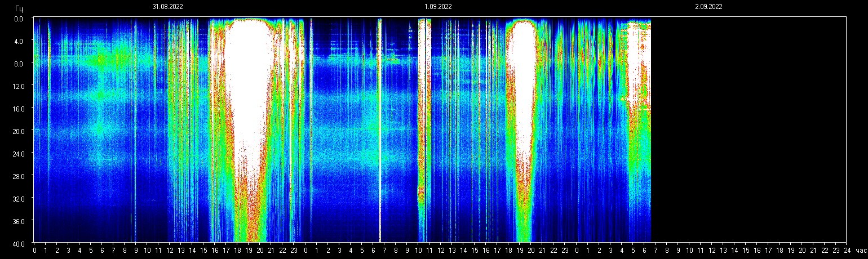
Task: Click the hour 12 tick label under 2.09.2022
Action: click(712, 251)
